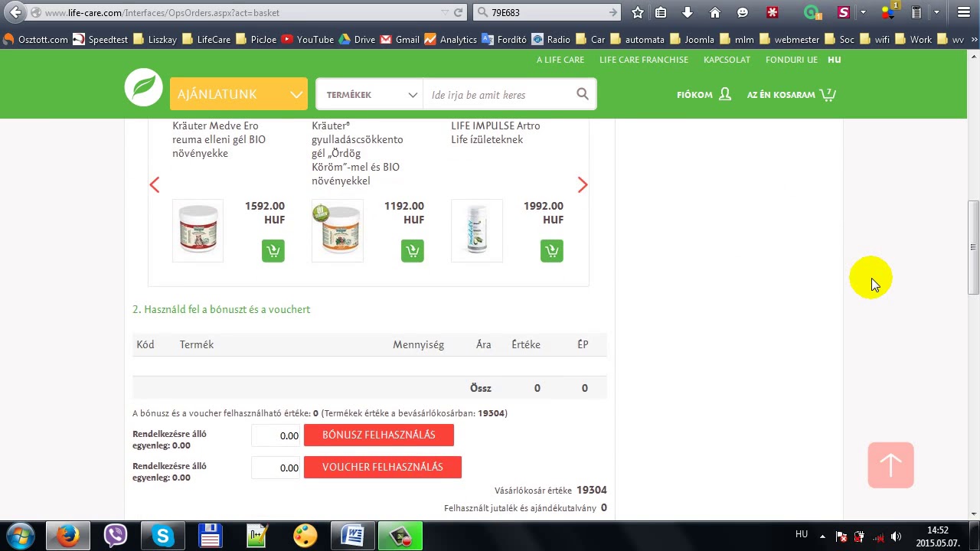Add the 1192.00 HUF Kräuter gel to cart
This screenshot has width=980, height=551.
coord(413,250)
